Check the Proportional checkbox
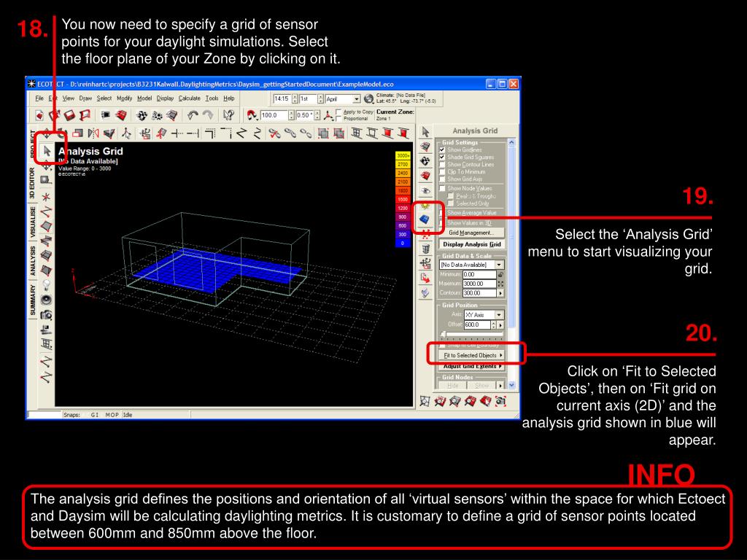 point(338,118)
